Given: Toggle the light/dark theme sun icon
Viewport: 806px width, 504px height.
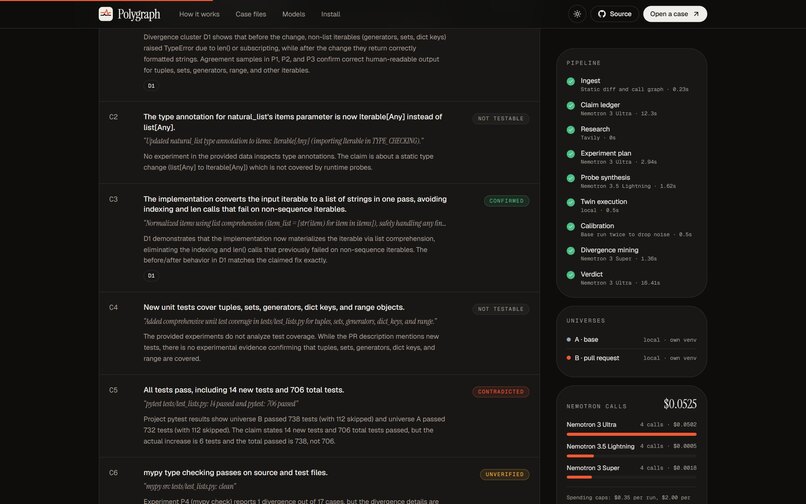Looking at the screenshot, I should [x=577, y=14].
